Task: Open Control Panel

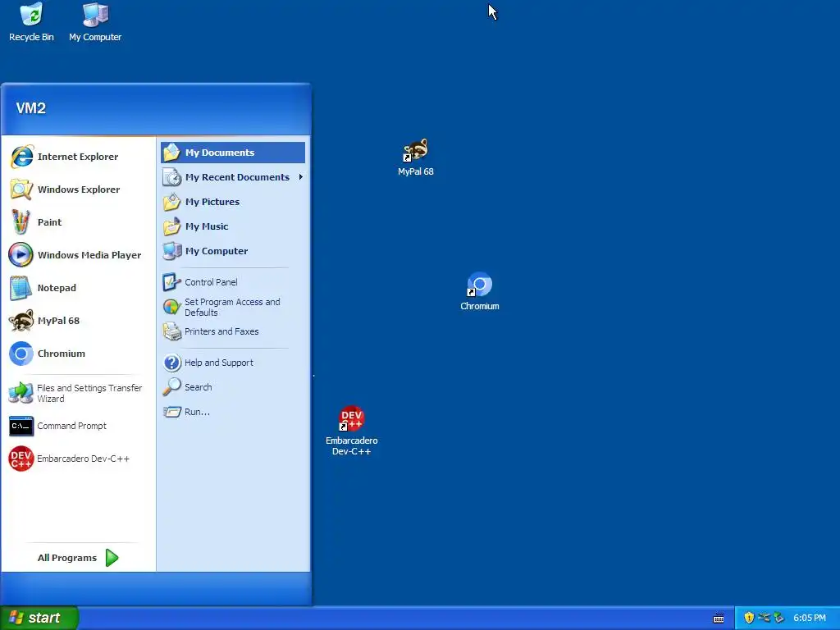Action: click(x=233, y=282)
